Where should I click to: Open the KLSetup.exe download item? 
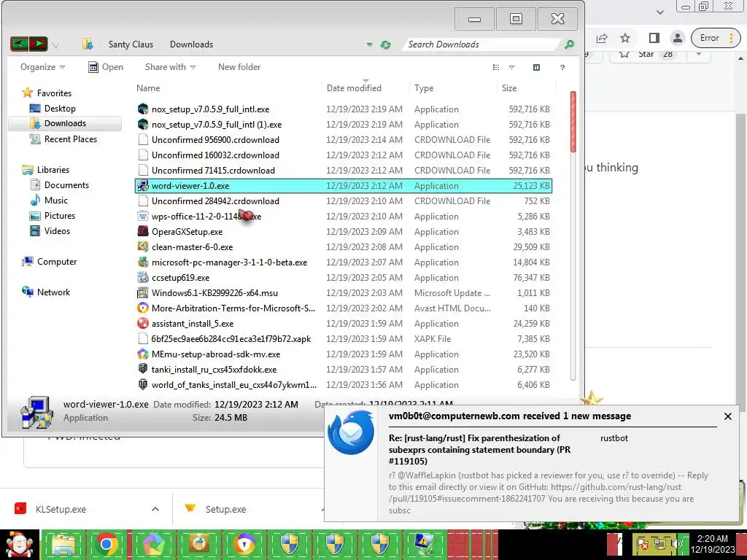click(61, 509)
